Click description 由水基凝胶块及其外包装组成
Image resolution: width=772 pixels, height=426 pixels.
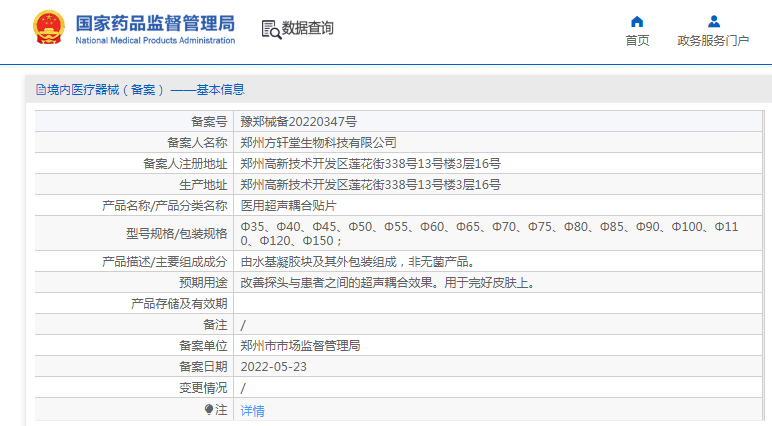[357, 262]
